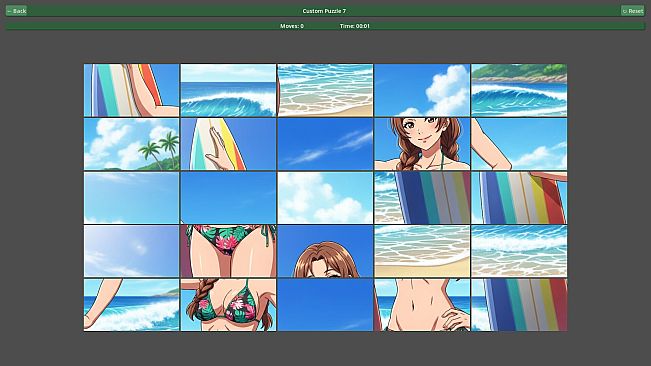This screenshot has height=366, width=651.
Task: Reset the puzzle with Reset button
Action: (633, 11)
